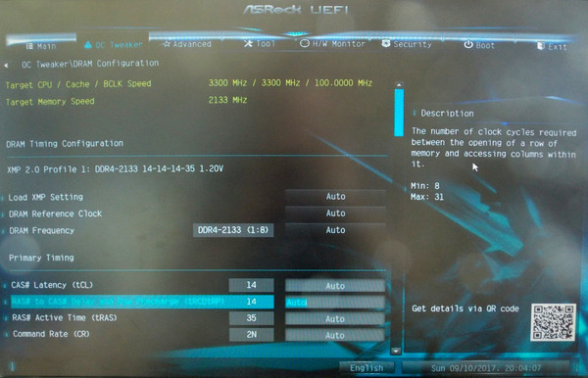
Task: Select RAS# Active Time (tRAS) label
Action: (64, 317)
